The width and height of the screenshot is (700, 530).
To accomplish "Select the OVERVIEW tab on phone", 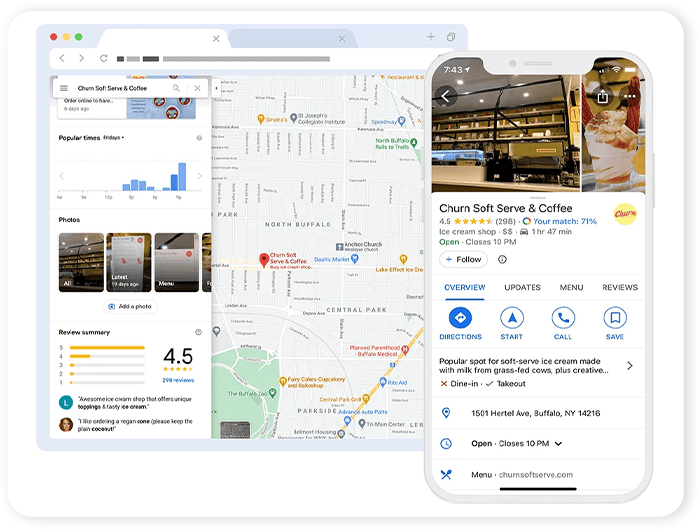I will point(465,288).
